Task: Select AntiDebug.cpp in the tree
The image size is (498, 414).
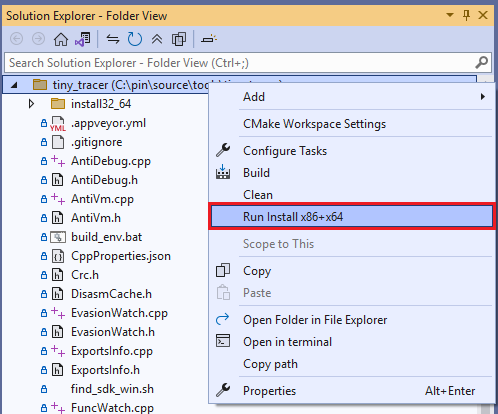Action: tap(111, 161)
